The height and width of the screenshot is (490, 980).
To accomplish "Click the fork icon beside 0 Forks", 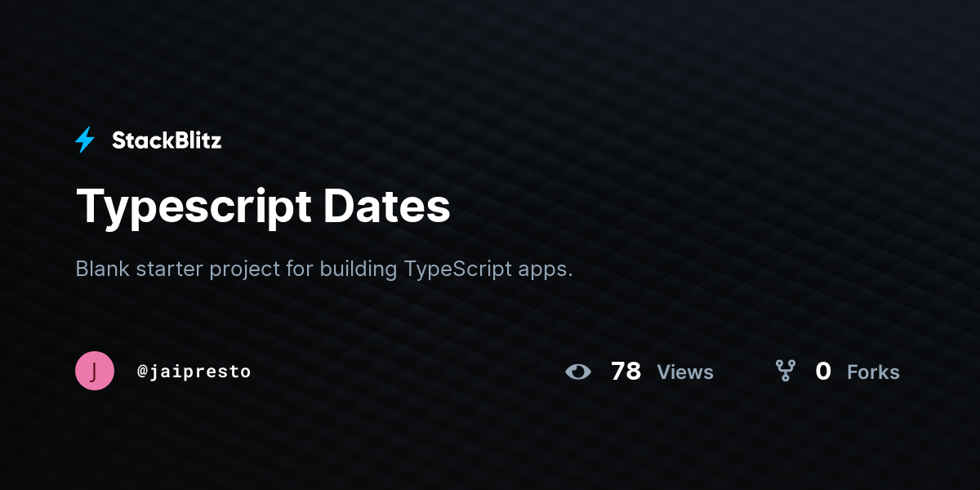I will coord(786,372).
